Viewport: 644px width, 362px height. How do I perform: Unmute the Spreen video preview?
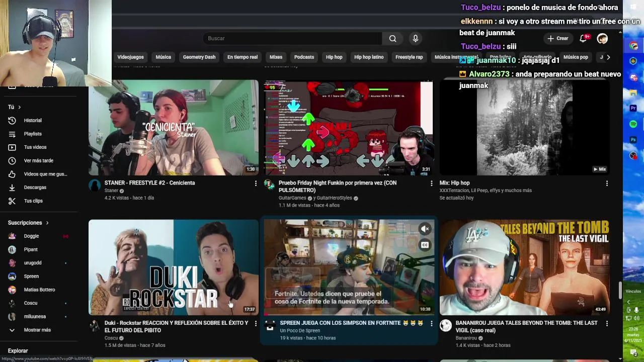click(x=425, y=229)
